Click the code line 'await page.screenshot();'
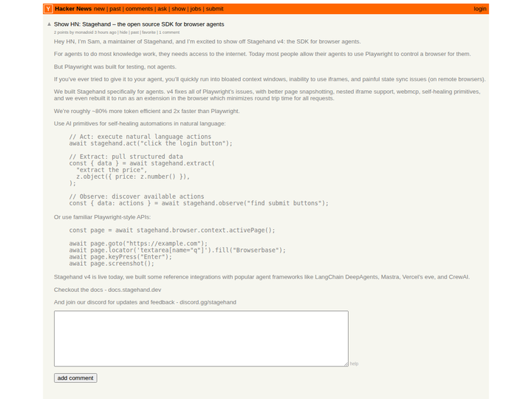 coord(112,264)
